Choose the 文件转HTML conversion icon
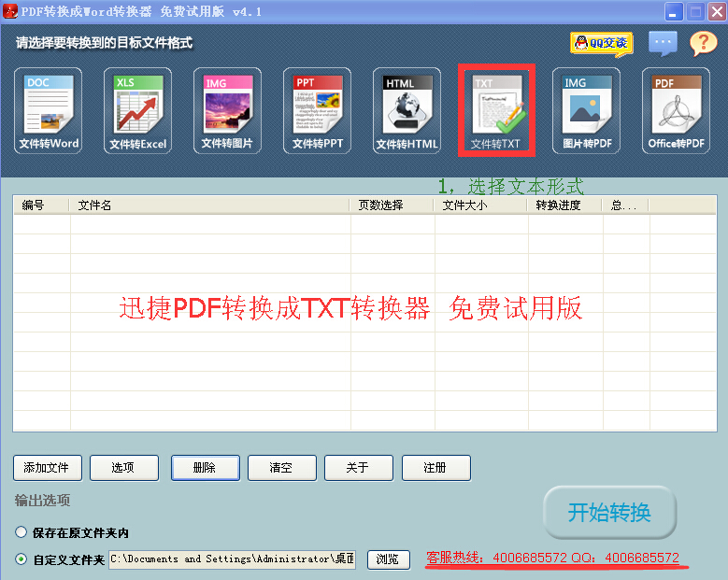Screen dimensions: 728x580 tap(407, 110)
